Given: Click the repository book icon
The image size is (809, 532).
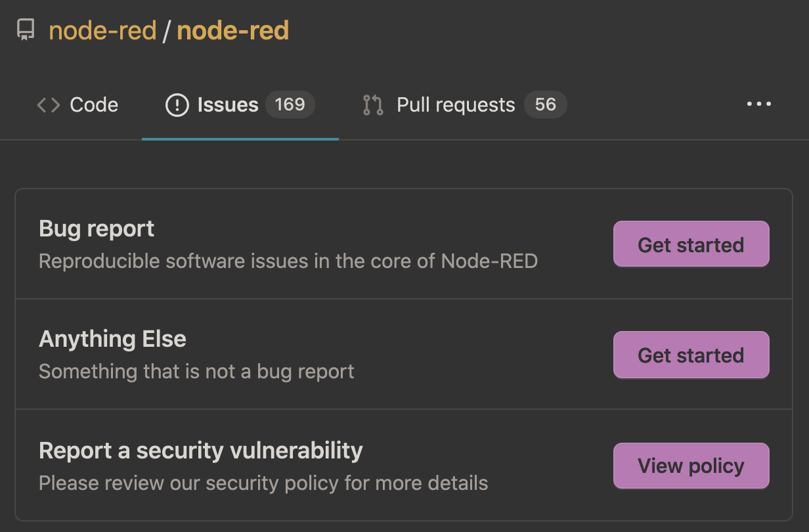Looking at the screenshot, I should click(x=26, y=30).
